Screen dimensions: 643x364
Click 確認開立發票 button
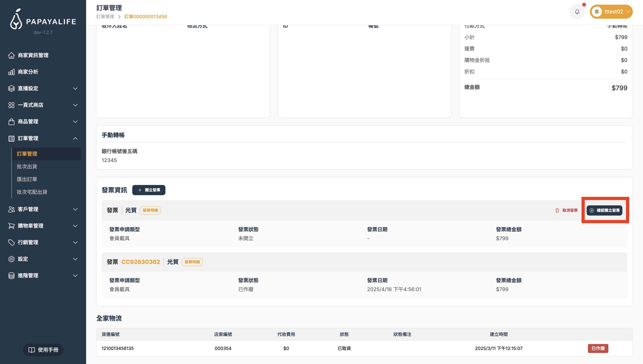[604, 210]
